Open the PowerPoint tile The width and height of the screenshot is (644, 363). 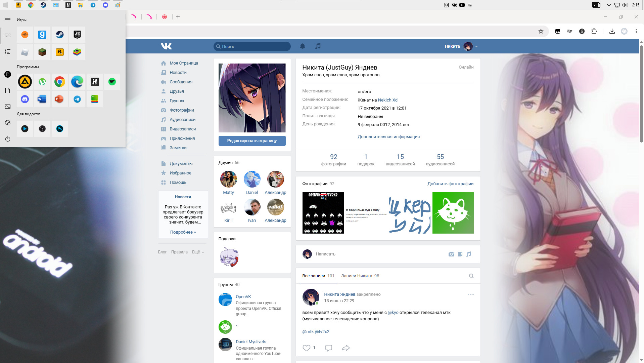click(60, 99)
